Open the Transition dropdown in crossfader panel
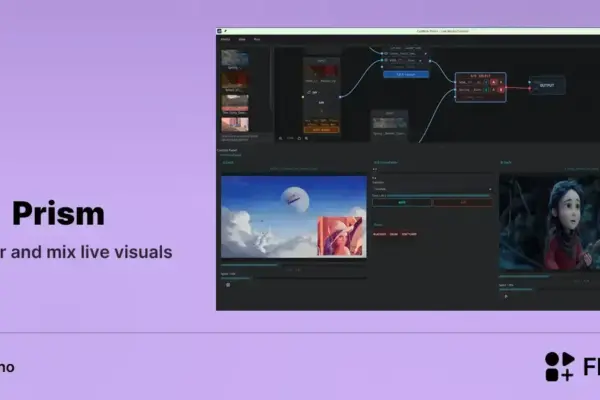Viewport: 600px width, 400px height. click(x=432, y=189)
